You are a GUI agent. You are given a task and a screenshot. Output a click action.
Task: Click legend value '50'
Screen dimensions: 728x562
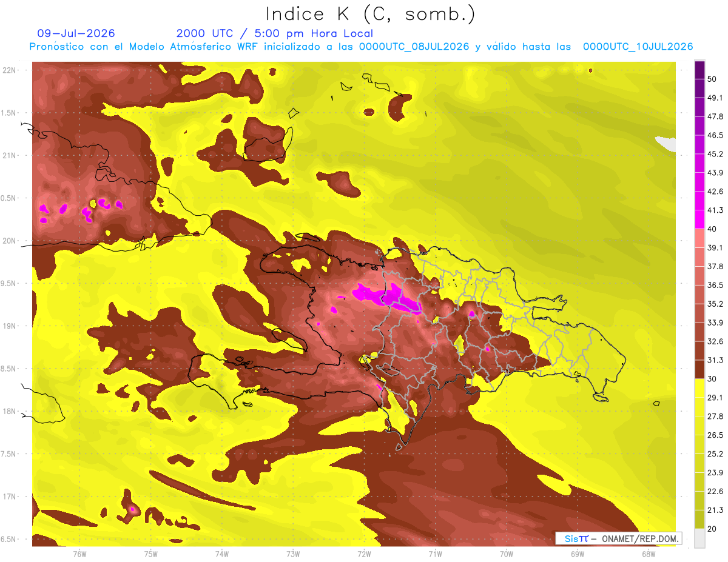(x=712, y=79)
